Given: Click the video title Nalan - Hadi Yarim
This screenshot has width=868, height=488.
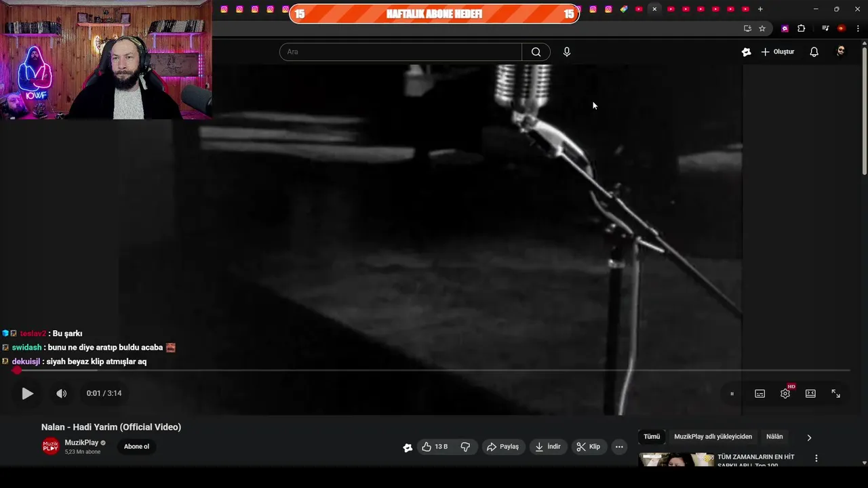Looking at the screenshot, I should pos(111,427).
